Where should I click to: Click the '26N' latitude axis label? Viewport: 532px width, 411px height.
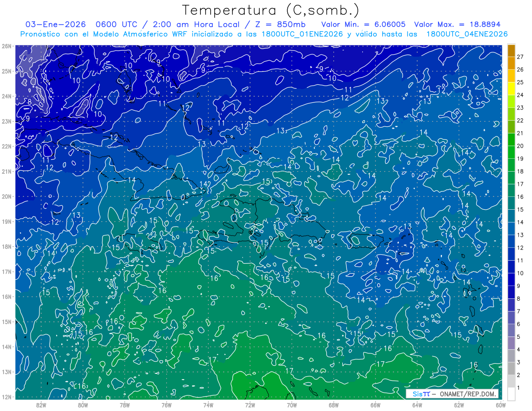[x=6, y=46]
